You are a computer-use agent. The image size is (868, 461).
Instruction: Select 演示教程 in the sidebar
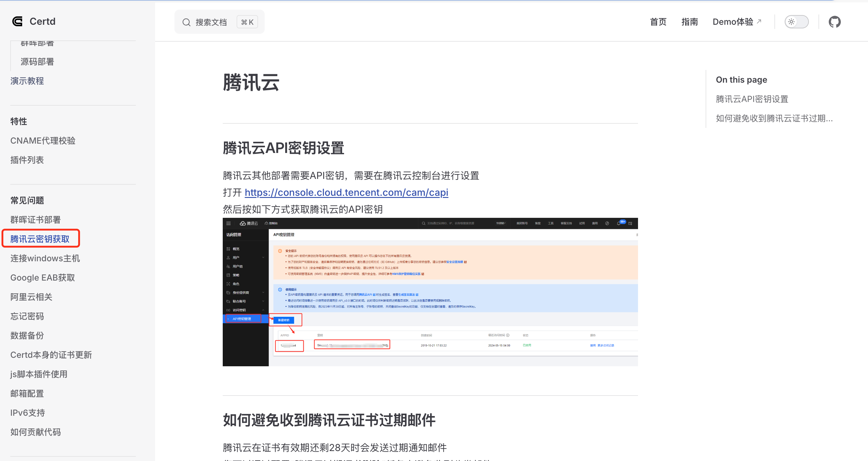(27, 81)
